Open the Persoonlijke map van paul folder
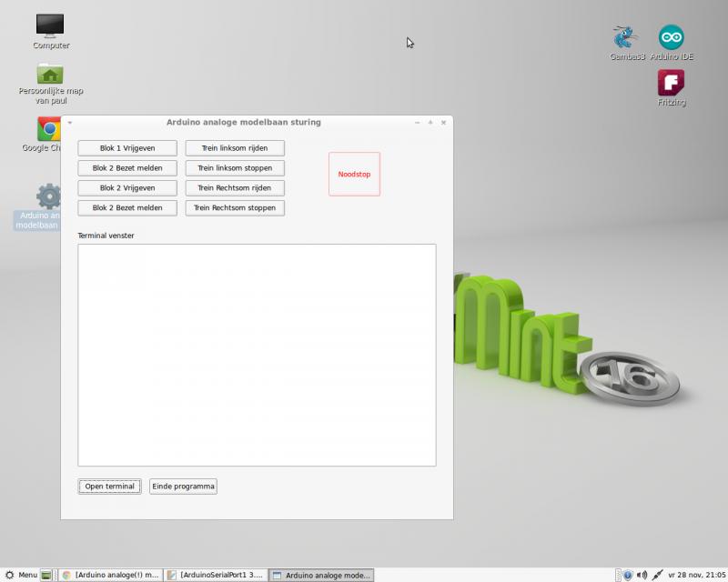This screenshot has height=582, width=728. pyautogui.click(x=51, y=84)
